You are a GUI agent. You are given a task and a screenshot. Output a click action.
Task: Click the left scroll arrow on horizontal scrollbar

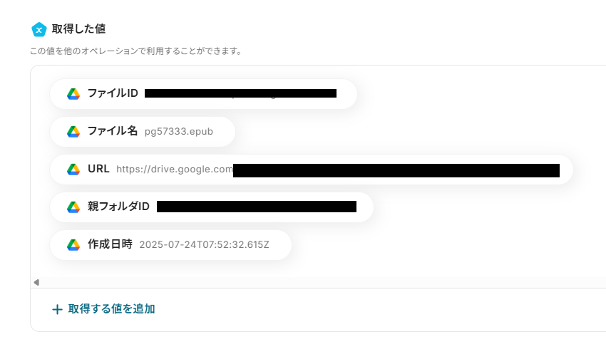[36, 282]
